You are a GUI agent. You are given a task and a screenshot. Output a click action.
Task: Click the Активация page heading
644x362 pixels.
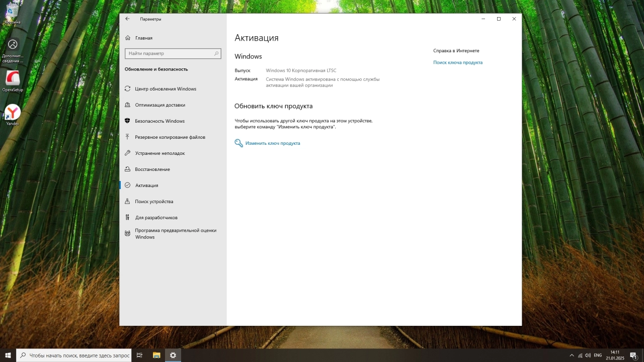(257, 38)
